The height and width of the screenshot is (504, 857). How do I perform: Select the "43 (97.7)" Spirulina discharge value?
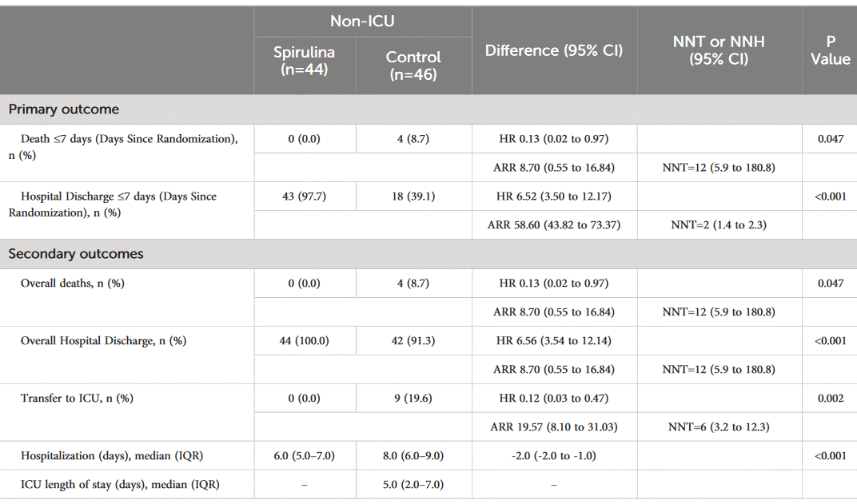305,196
